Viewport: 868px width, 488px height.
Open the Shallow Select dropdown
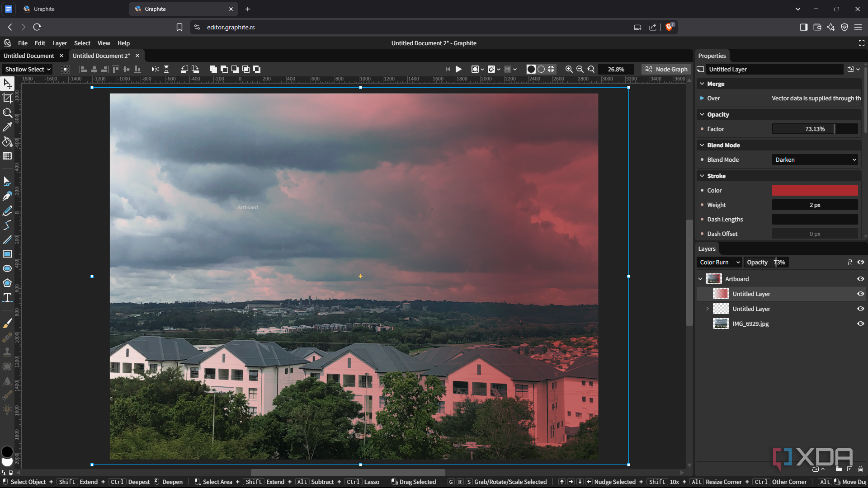pyautogui.click(x=27, y=69)
